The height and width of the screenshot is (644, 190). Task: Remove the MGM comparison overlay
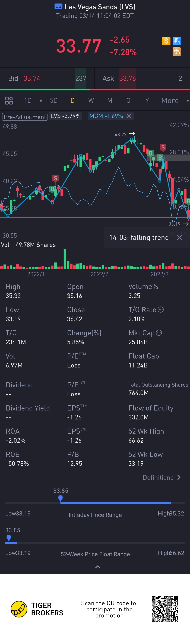point(129,116)
